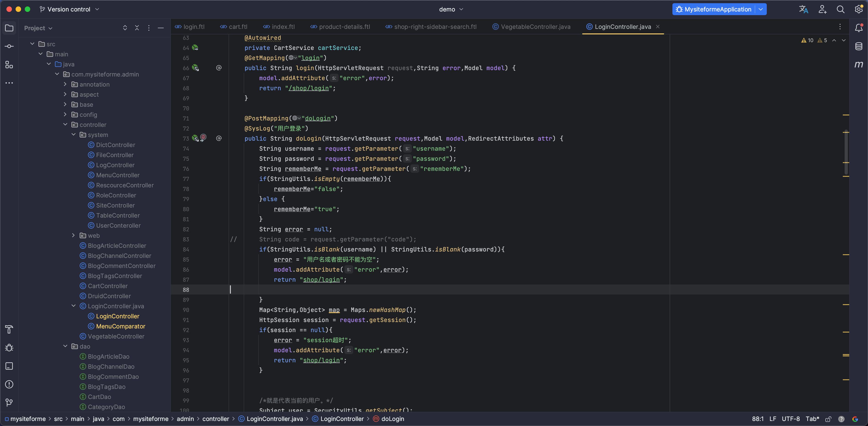Click the UTF-8 encoding in status bar

tap(791, 419)
